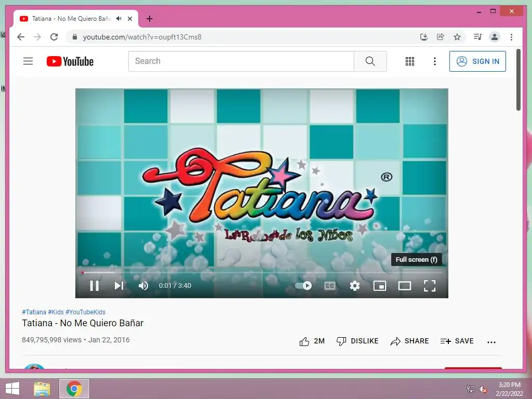The height and width of the screenshot is (399, 532).
Task: Open the Chrome three-dot menu
Action: click(x=511, y=37)
